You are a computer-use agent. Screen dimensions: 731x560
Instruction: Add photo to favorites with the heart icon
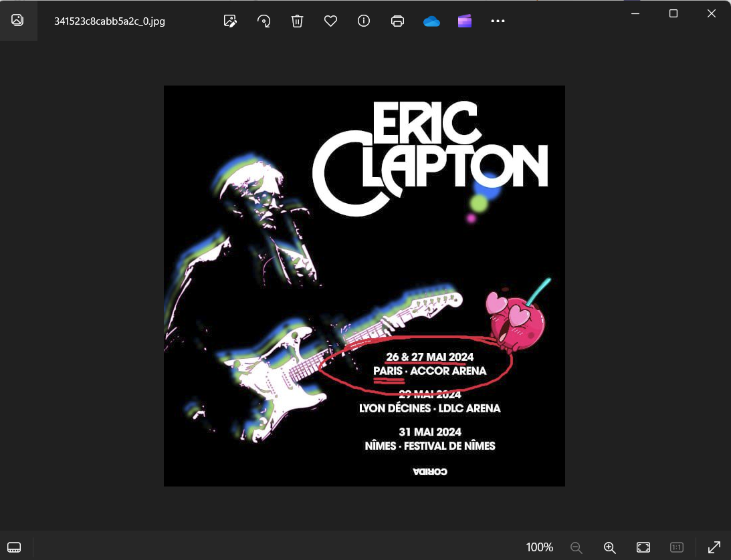point(330,21)
